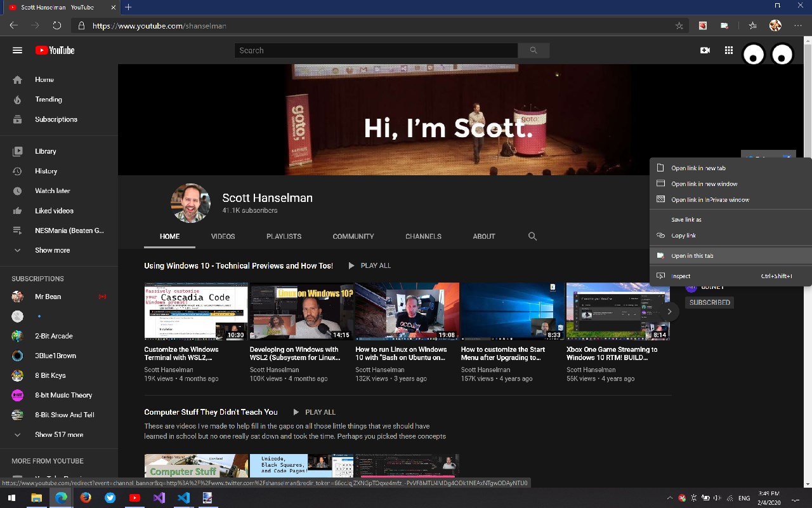Switch to the VIDEOS channel tab
This screenshot has height=508, width=812.
click(x=223, y=236)
